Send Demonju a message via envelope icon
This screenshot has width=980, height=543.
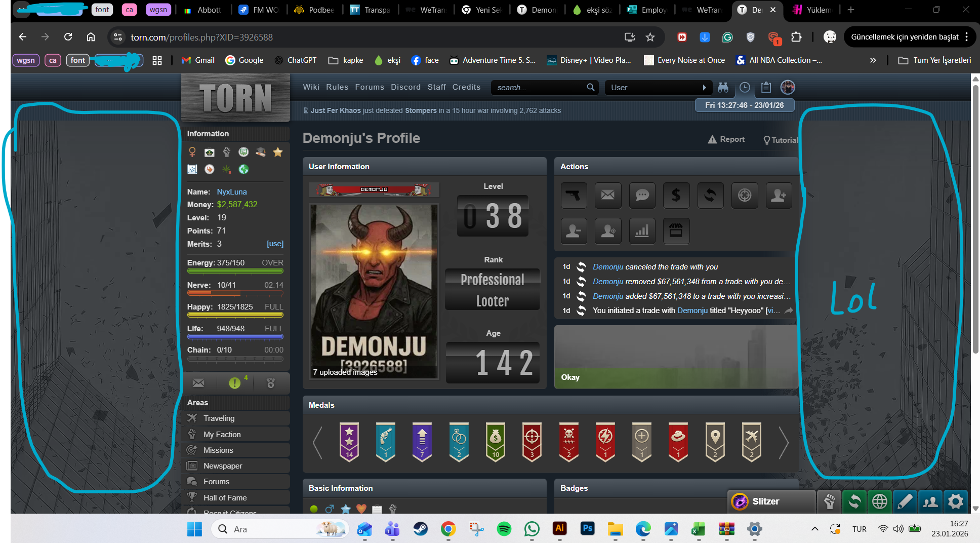(608, 196)
